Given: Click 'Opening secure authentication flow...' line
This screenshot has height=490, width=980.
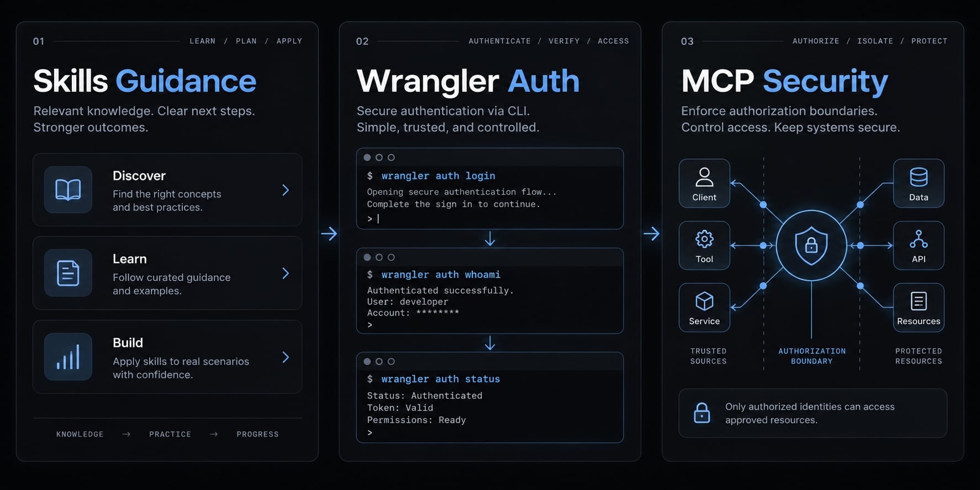Looking at the screenshot, I should pos(462,192).
